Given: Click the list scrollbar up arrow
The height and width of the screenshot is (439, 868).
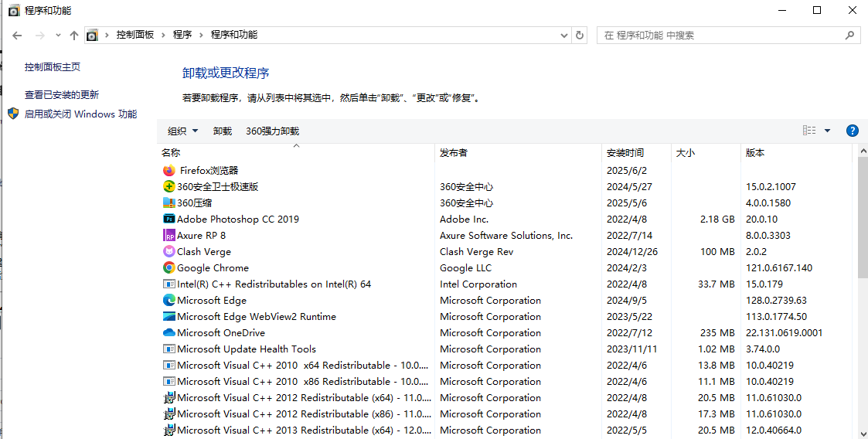Looking at the screenshot, I should coord(863,150).
